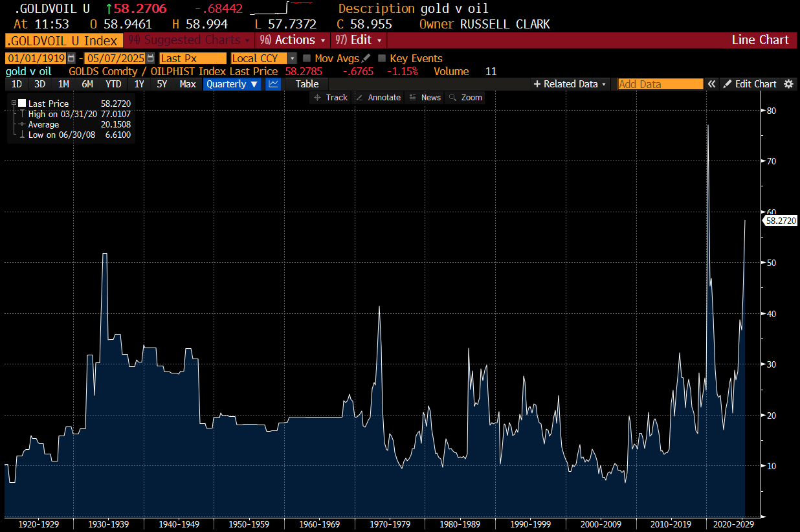Enable the Mov Avgs checkbox
Viewport: 800px width, 532px height.
[x=307, y=58]
